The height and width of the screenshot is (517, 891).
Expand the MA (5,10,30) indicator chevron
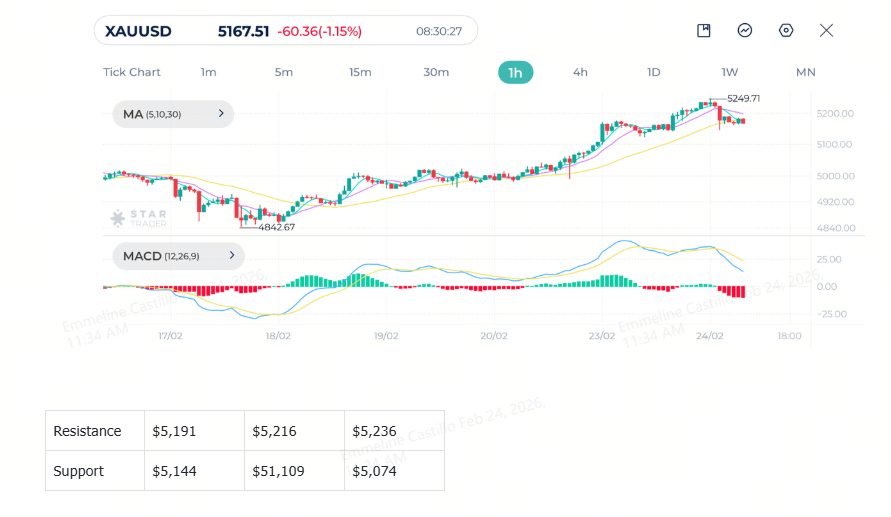[221, 114]
